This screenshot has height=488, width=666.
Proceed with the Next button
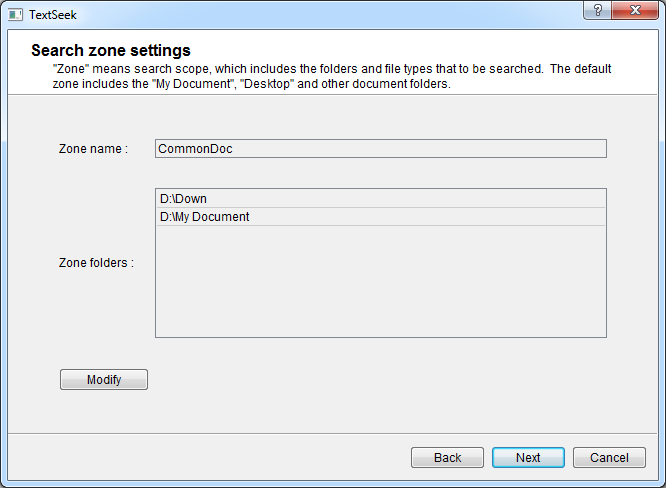[x=528, y=457]
